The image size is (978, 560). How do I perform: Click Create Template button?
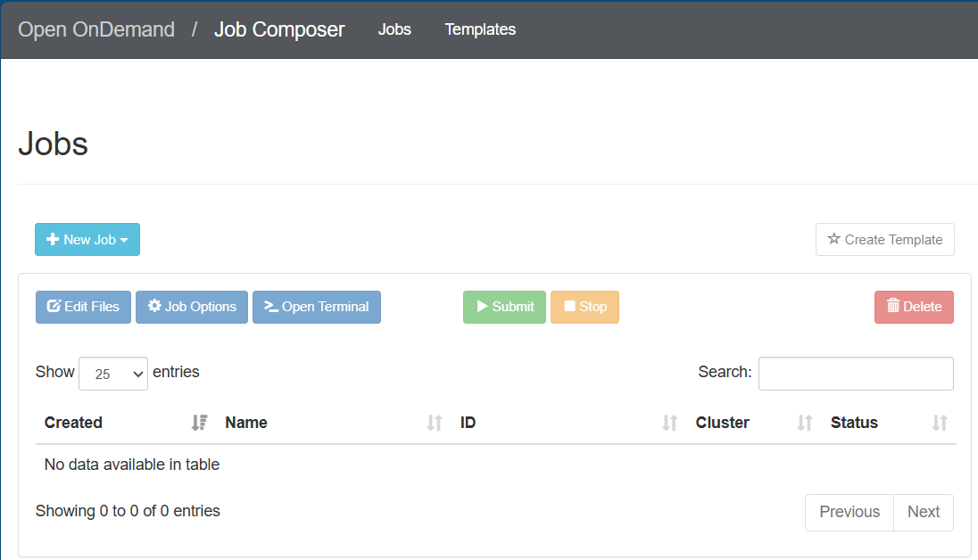884,240
